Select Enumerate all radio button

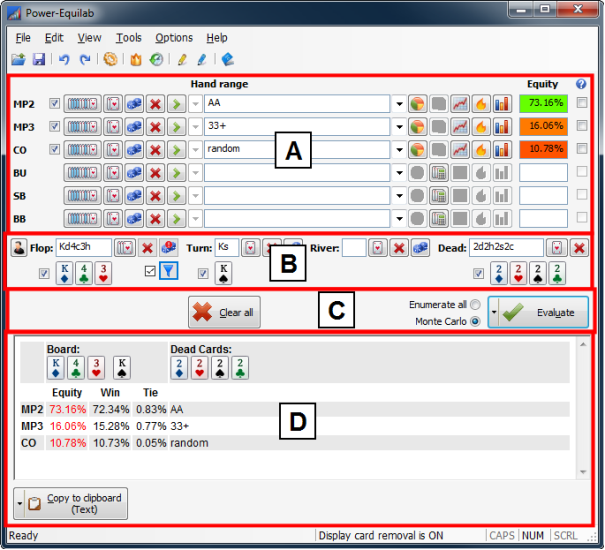point(475,305)
